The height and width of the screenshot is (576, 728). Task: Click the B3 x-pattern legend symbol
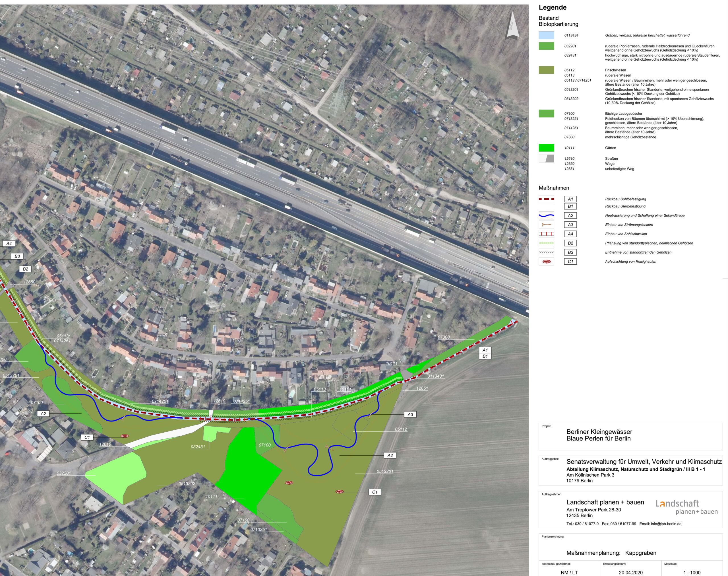point(546,252)
